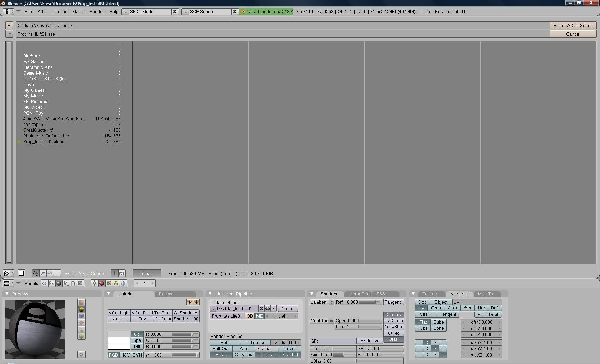This screenshot has height=364, width=600.
Task: Switch to the Ramps tab
Action: [165, 294]
